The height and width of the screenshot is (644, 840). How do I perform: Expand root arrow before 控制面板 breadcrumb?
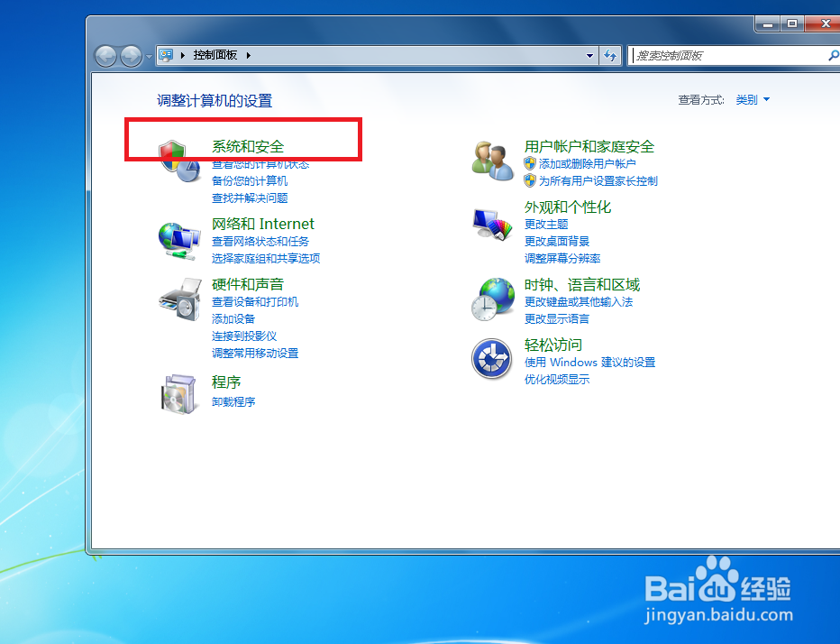(183, 55)
